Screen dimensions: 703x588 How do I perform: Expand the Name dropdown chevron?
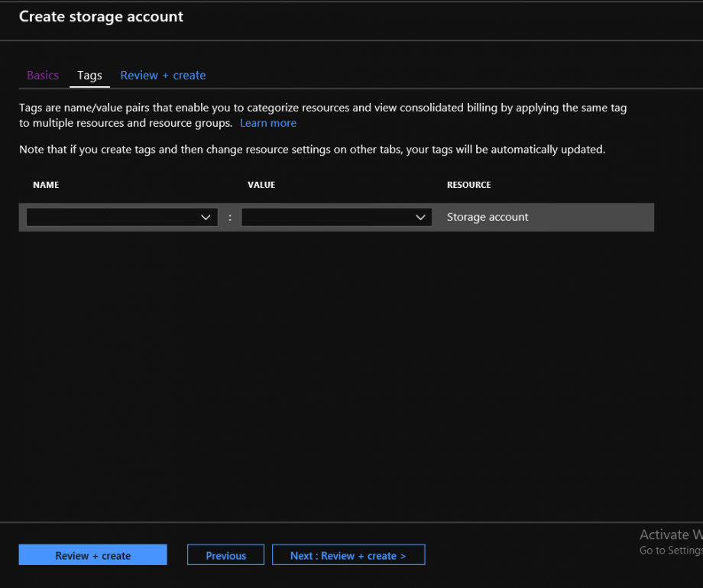coord(206,218)
